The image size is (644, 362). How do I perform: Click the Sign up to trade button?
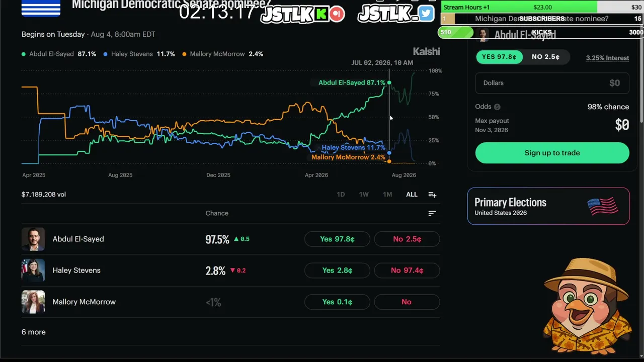click(x=552, y=153)
